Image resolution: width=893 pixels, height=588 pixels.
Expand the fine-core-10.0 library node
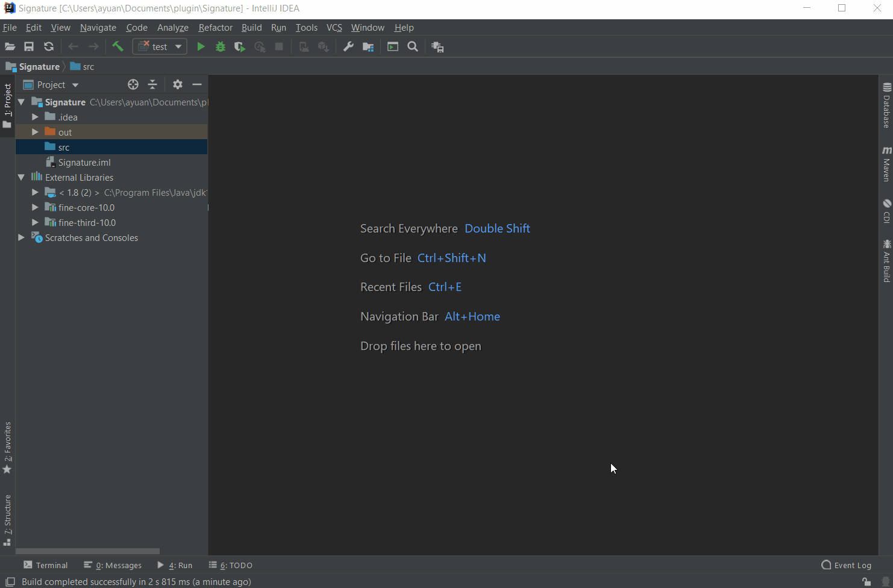coord(35,207)
